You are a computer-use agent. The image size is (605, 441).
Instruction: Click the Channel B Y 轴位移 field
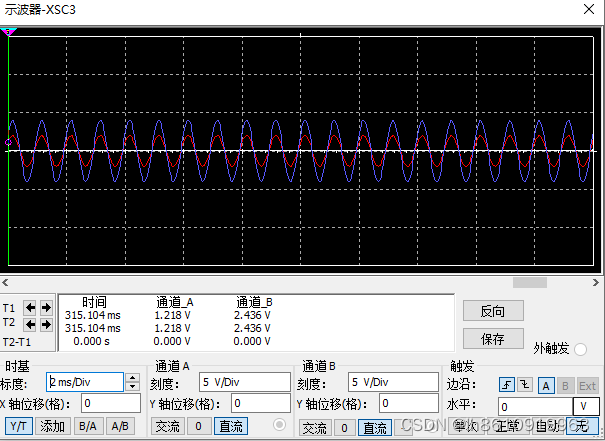point(409,403)
